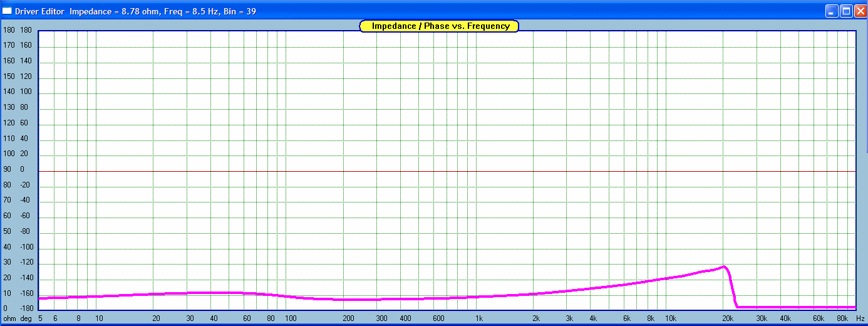868x326 pixels.
Task: Click the '80k' frequency axis label
Action: [842, 318]
